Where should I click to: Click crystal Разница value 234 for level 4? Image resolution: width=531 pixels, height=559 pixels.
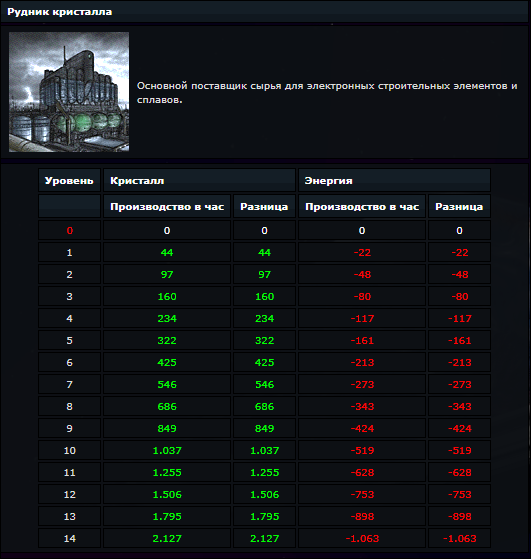[264, 318]
